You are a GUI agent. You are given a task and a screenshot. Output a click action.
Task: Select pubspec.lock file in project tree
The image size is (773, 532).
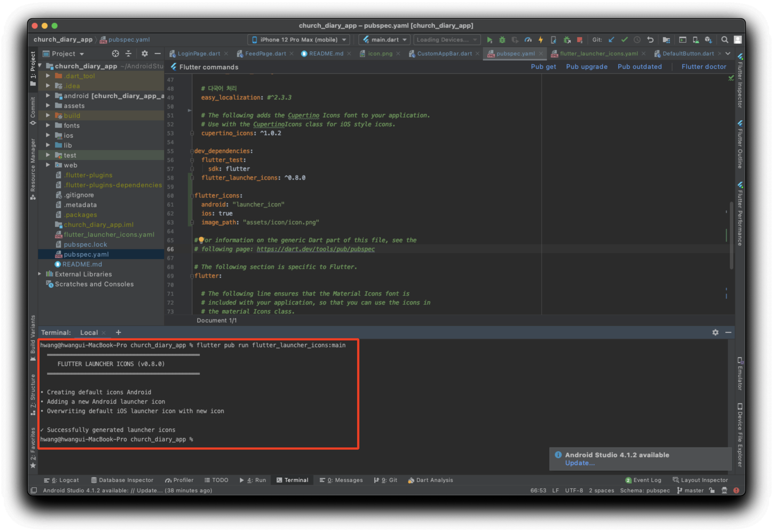coord(86,245)
